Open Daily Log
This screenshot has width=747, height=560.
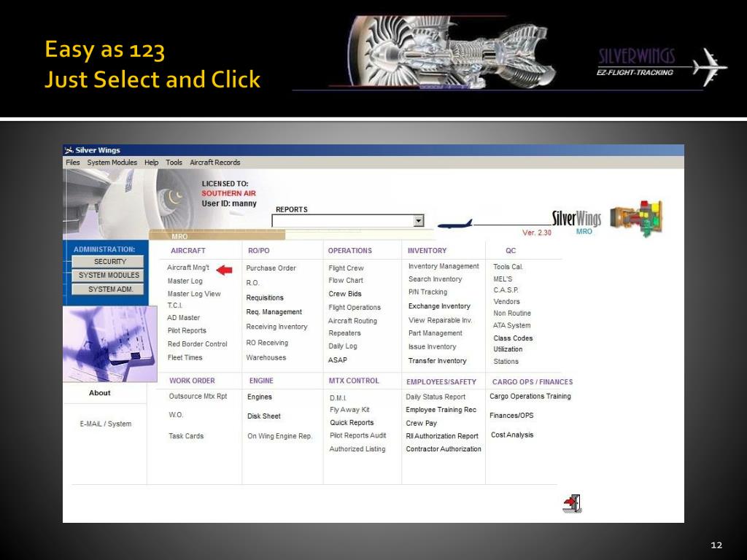coord(343,346)
